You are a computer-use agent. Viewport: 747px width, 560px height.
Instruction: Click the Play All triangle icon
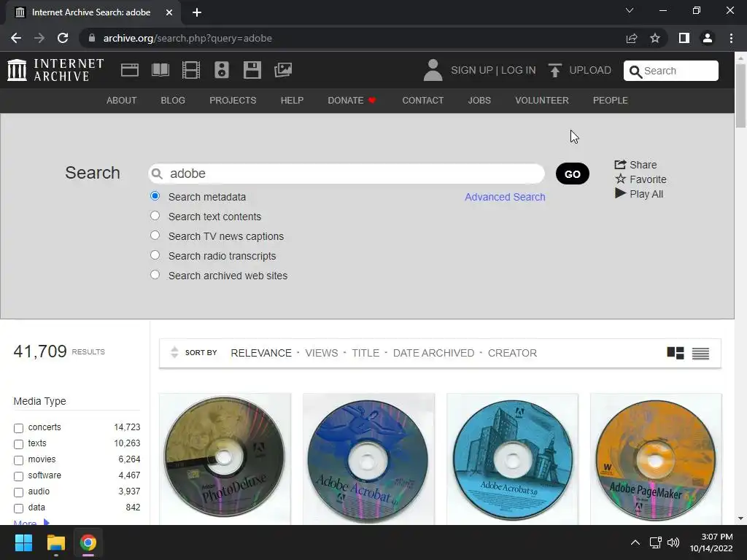(620, 193)
